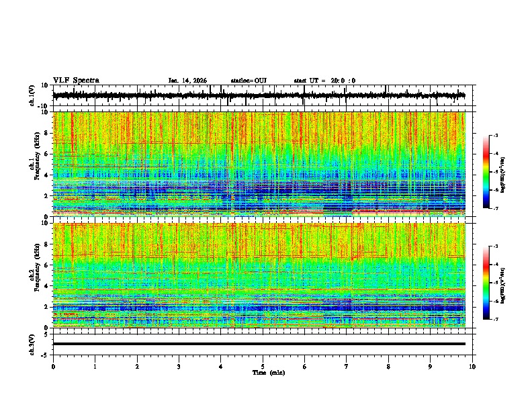Click inside the ch.1 spectrogram panel

(259, 164)
